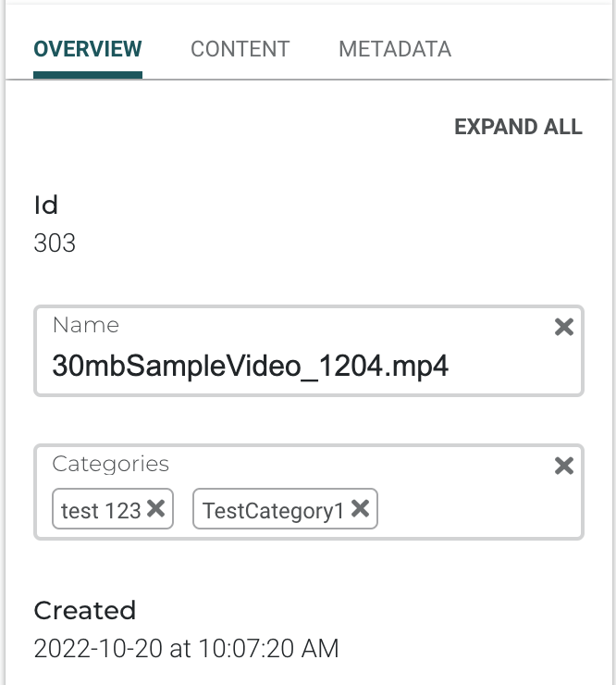
Task: Click the 'Created' heading
Action: click(x=84, y=611)
